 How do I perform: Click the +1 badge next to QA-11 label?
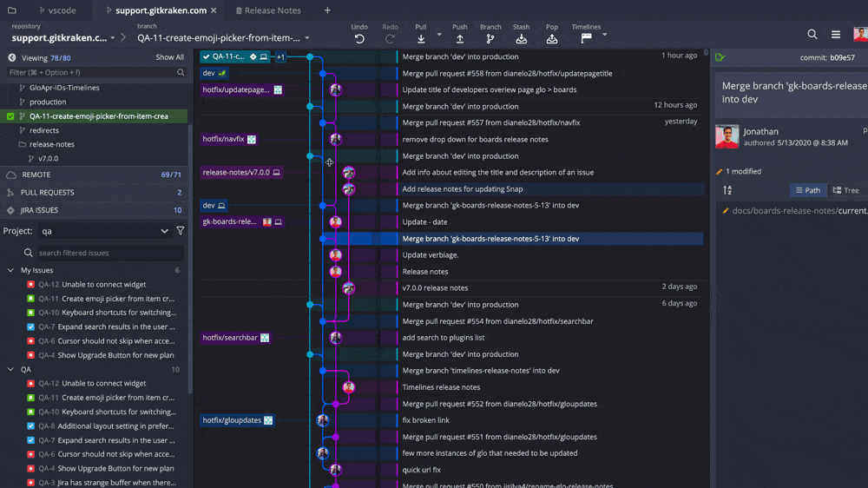pyautogui.click(x=280, y=56)
